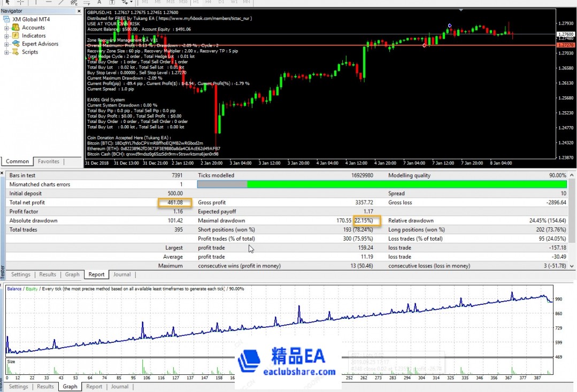577x392 pixels.
Task: Close the Navigator panel
Action: 79,11
